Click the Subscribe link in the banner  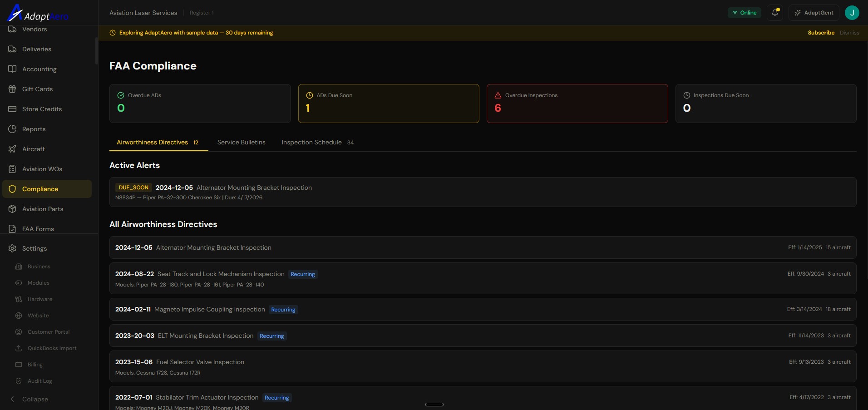point(820,33)
